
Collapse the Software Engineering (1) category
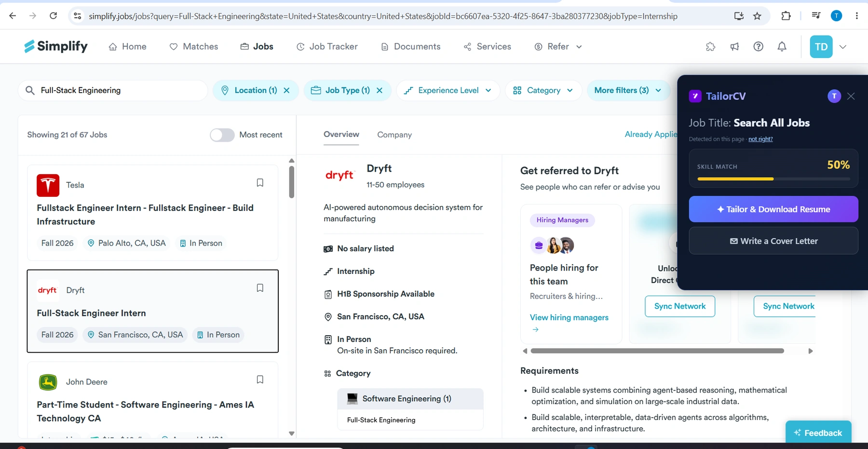coord(410,399)
